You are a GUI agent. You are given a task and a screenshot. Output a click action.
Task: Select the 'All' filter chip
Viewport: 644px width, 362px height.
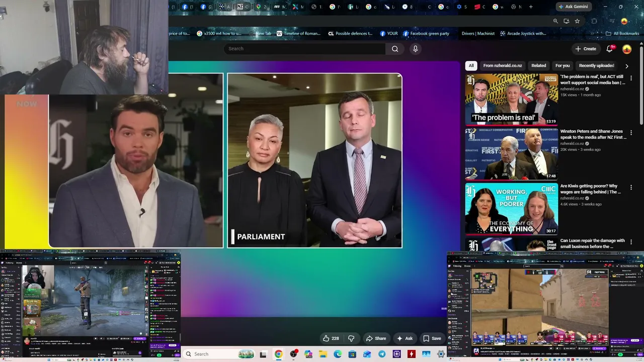(x=471, y=65)
